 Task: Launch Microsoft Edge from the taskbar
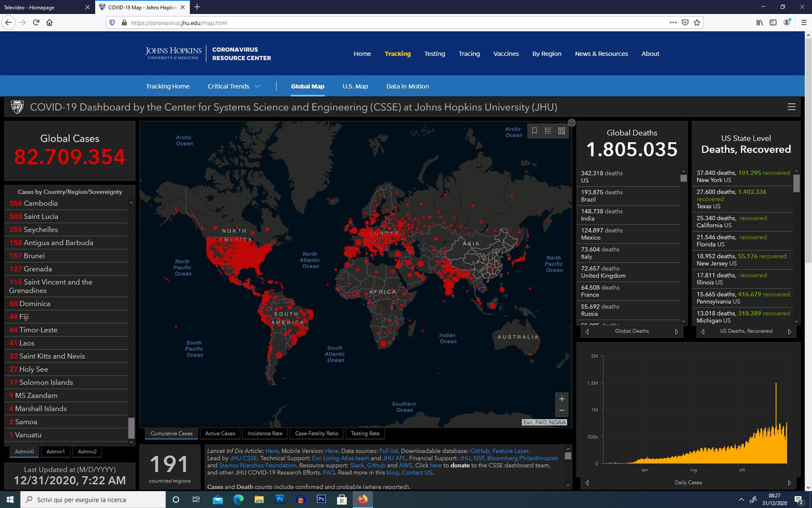[239, 500]
